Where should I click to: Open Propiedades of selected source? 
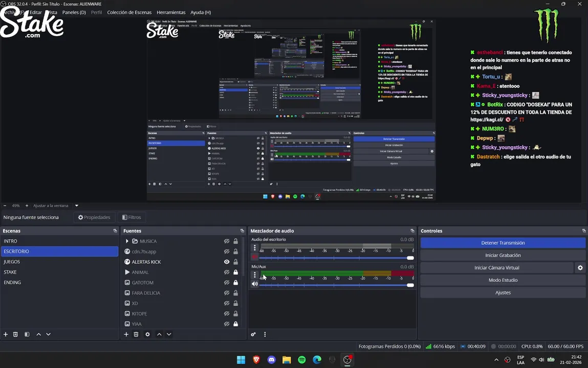click(x=94, y=217)
